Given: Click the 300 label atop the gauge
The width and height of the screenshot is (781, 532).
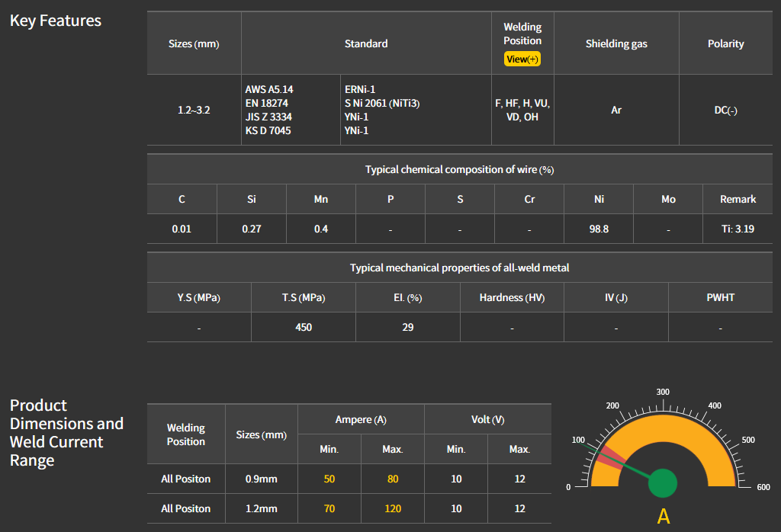Looking at the screenshot, I should click(x=663, y=392).
